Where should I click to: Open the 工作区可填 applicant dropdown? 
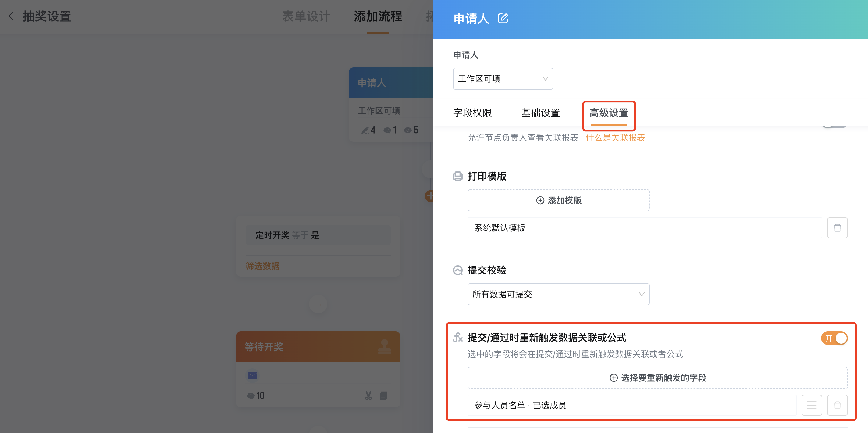(x=503, y=79)
